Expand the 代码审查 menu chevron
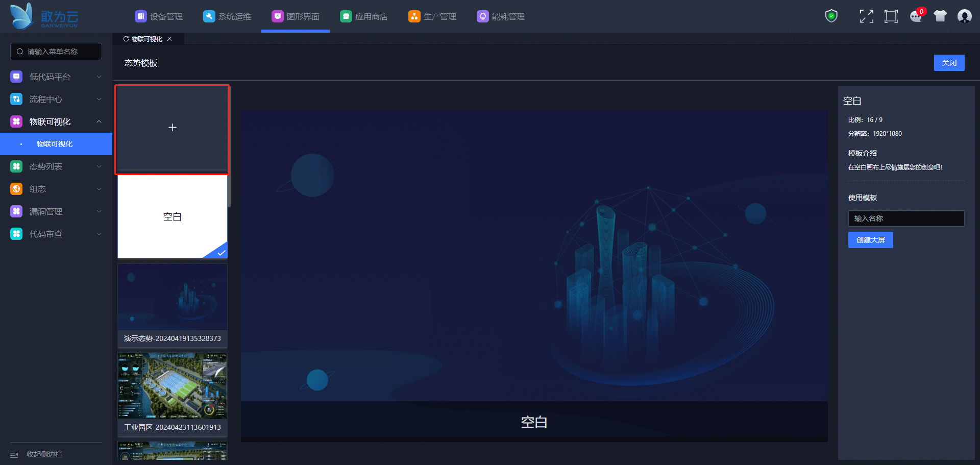 [99, 234]
